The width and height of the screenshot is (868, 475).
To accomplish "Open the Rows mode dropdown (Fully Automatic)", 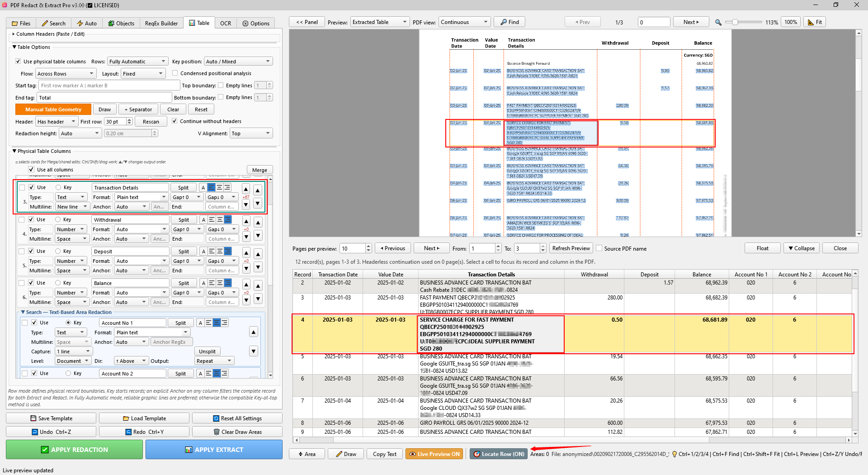I will [137, 62].
